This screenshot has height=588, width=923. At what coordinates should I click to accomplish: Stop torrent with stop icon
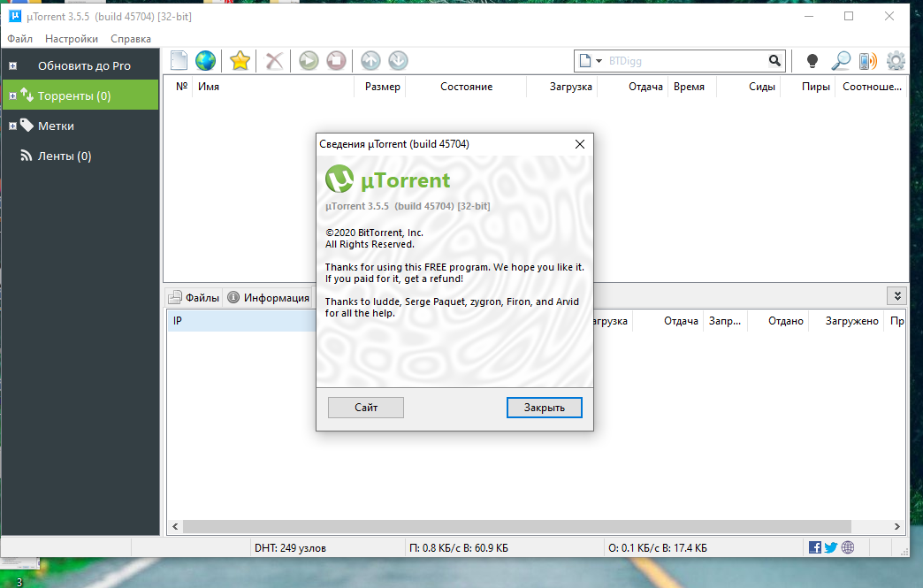(x=336, y=60)
